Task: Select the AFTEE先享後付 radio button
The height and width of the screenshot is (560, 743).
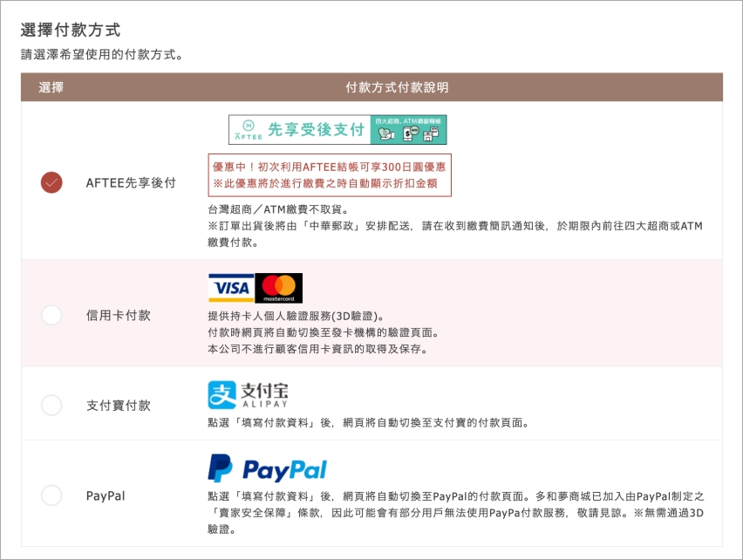Action: [51, 182]
